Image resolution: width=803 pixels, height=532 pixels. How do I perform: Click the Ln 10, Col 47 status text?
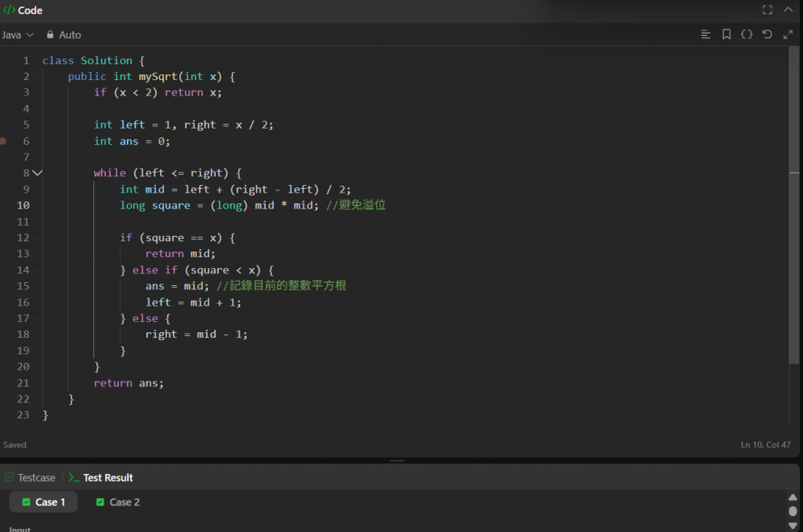pyautogui.click(x=765, y=444)
